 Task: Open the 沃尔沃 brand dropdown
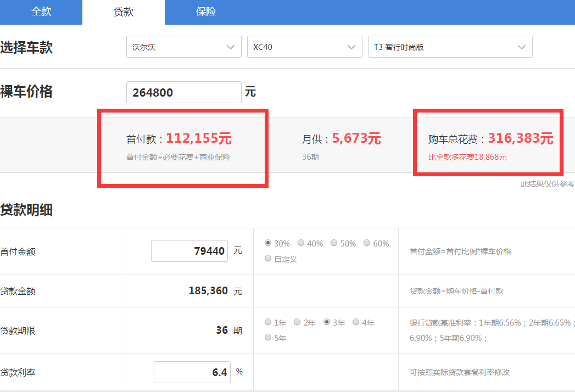click(x=184, y=47)
